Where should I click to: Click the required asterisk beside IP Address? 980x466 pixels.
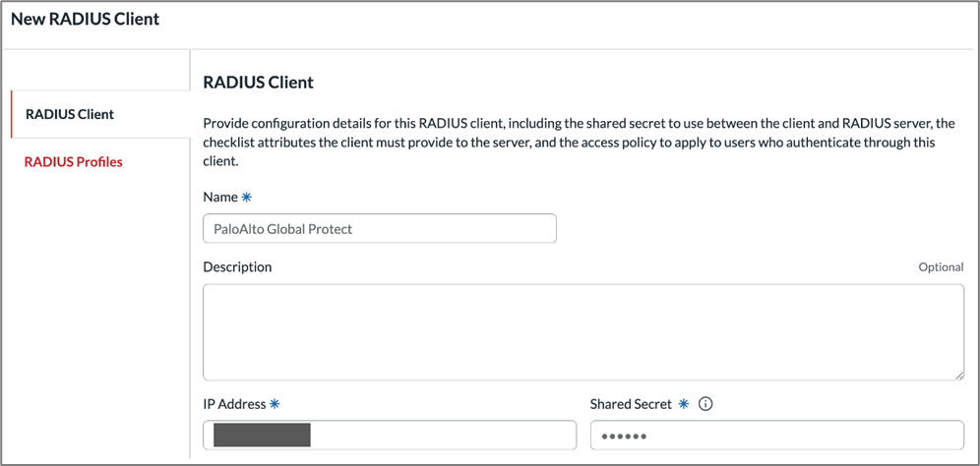click(x=275, y=404)
